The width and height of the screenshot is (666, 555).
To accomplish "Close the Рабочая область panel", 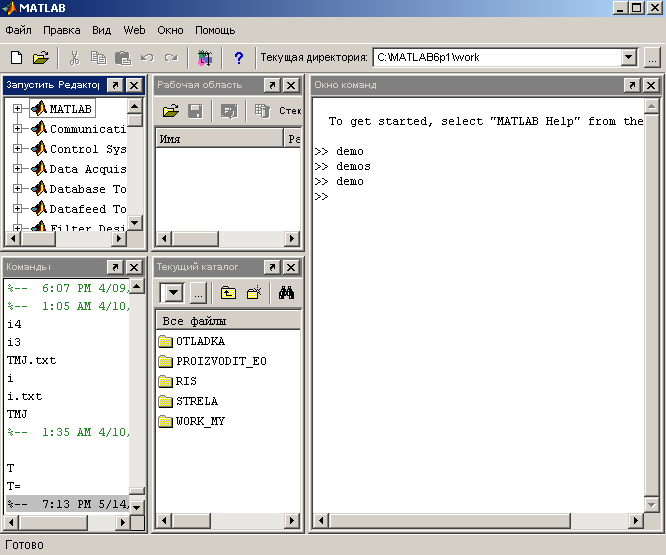I will [x=291, y=85].
